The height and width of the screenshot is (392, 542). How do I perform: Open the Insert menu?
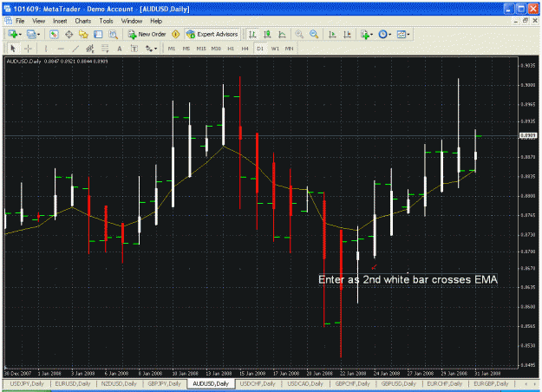pyautogui.click(x=60, y=21)
